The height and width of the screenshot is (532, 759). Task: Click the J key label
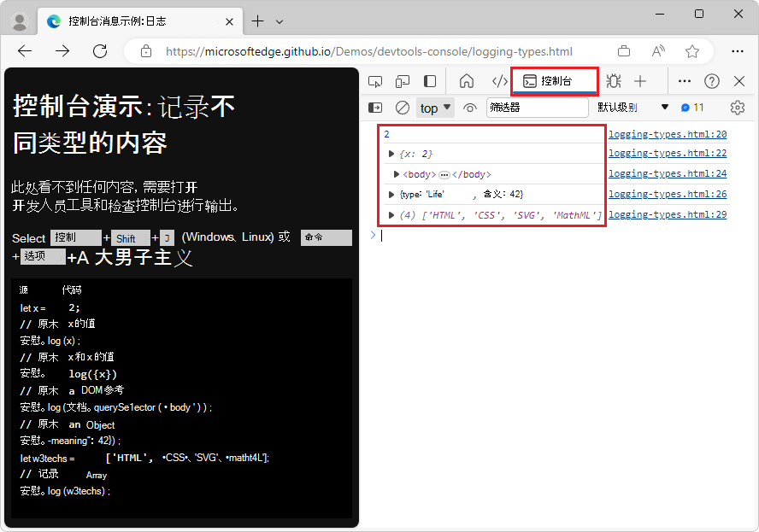click(167, 238)
